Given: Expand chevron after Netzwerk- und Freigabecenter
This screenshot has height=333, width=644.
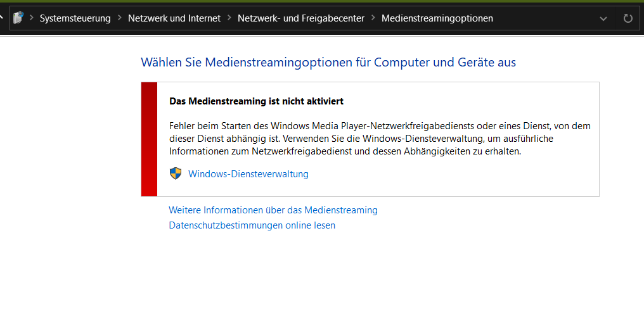Looking at the screenshot, I should point(373,18).
